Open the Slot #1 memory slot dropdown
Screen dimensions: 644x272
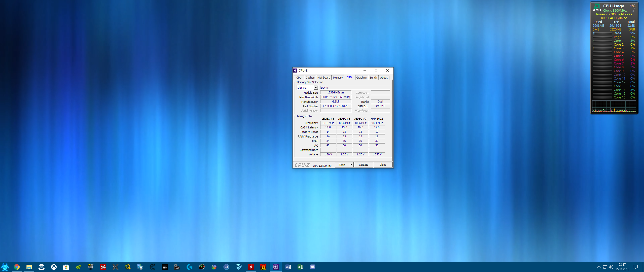316,88
